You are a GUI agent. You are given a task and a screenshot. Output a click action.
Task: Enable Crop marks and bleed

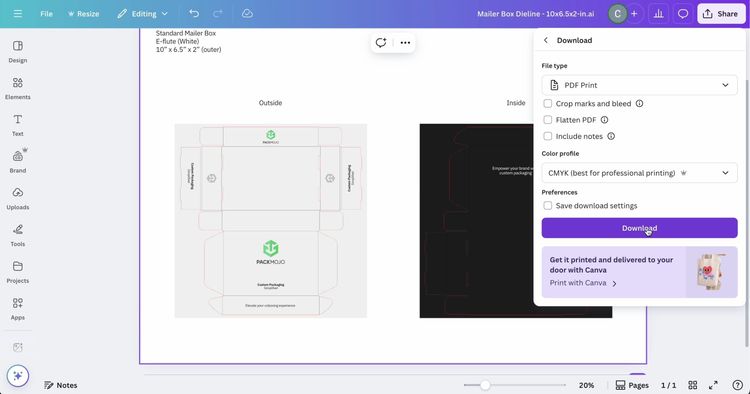click(x=548, y=103)
